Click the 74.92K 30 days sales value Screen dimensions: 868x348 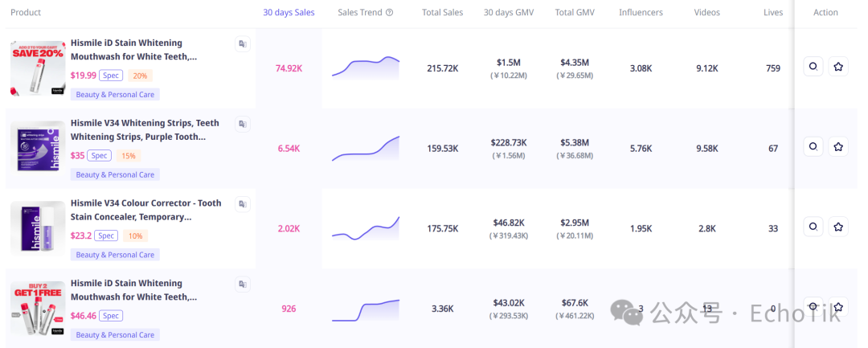click(x=289, y=68)
